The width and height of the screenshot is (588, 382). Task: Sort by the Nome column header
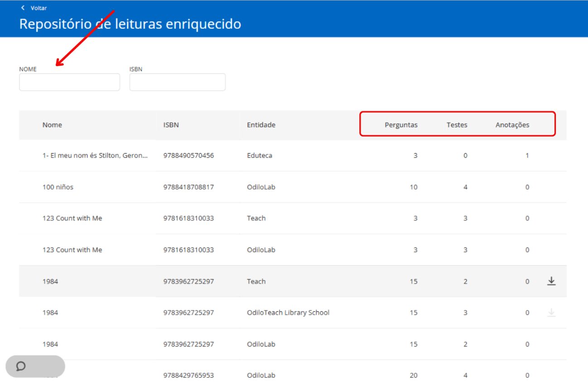(52, 125)
